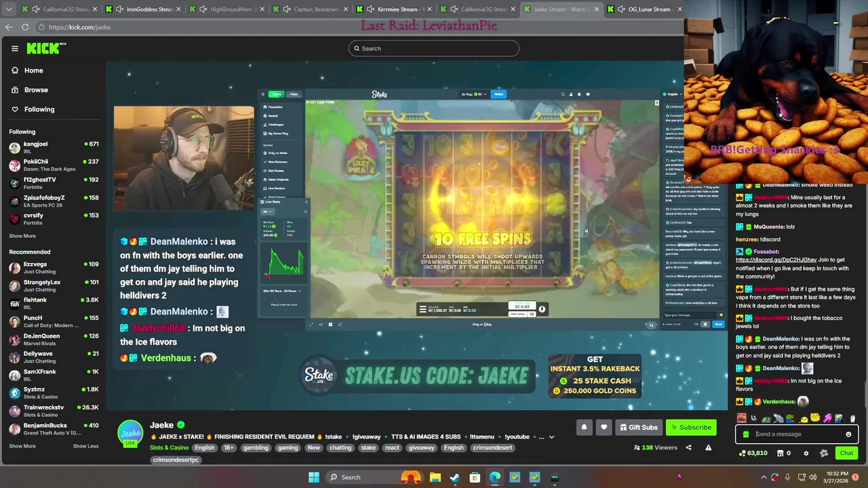Open Browse in the sidebar
The width and height of the screenshot is (868, 488).
point(30,89)
